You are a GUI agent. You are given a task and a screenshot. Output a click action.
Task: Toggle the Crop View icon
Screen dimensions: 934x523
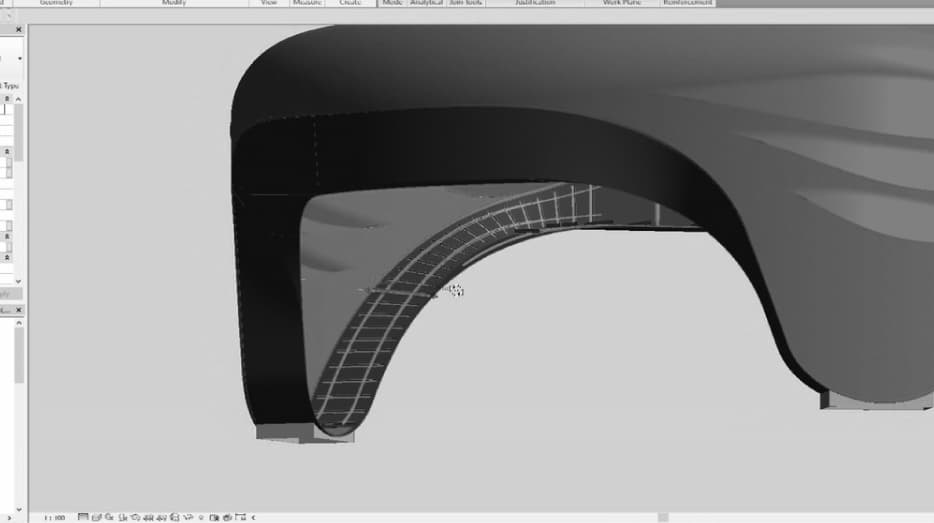click(148, 517)
